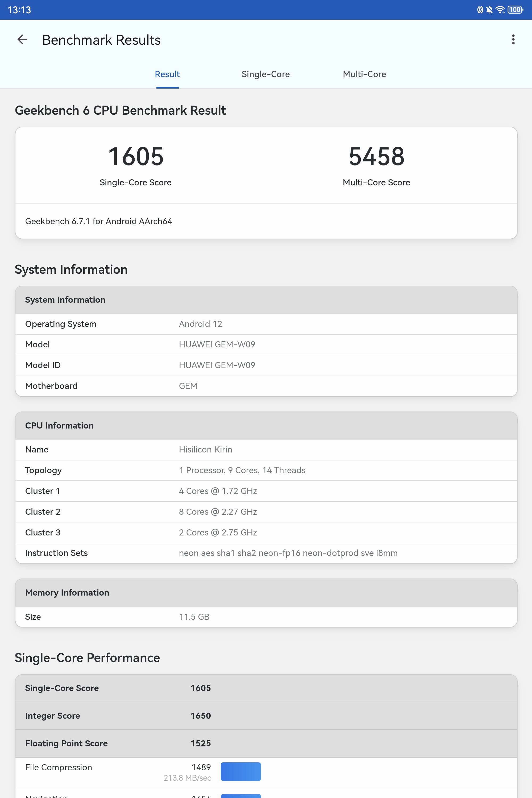Tap the Single-Core Performance section heading

pyautogui.click(x=87, y=658)
